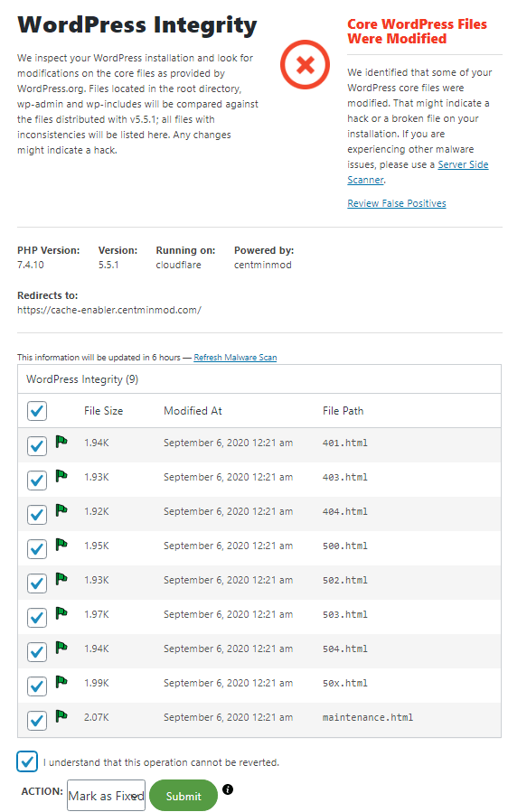This screenshot has height=812, width=508.
Task: Click the green flag icon beside maintenance.html
Action: pos(61,716)
